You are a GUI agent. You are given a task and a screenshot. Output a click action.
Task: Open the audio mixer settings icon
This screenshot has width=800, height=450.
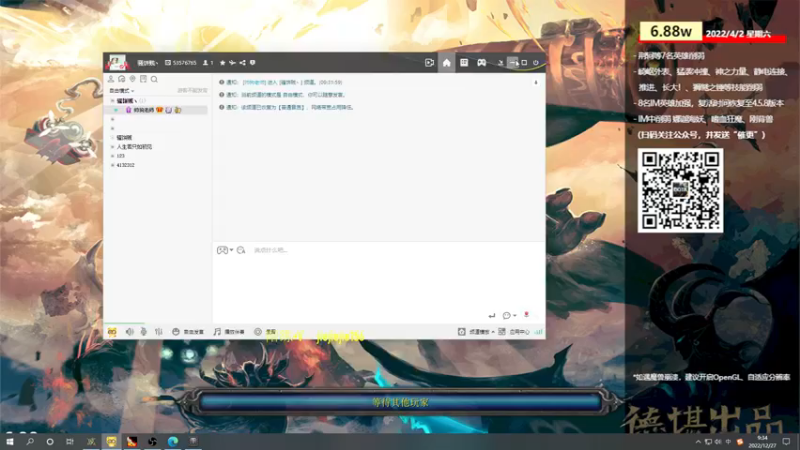click(x=159, y=332)
